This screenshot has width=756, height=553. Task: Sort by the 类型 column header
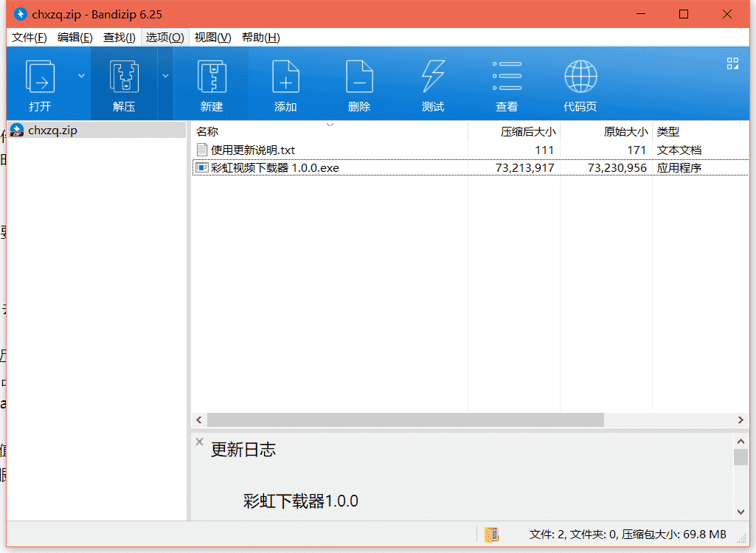701,132
